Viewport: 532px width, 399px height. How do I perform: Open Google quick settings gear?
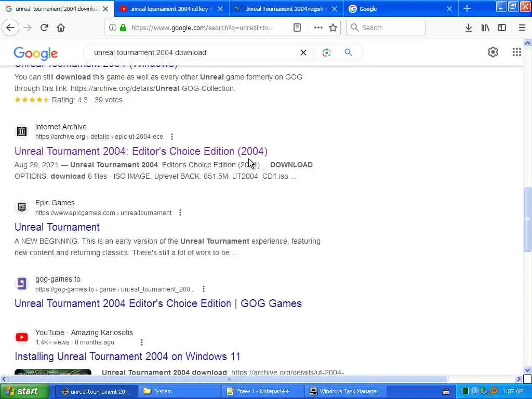pos(493,52)
